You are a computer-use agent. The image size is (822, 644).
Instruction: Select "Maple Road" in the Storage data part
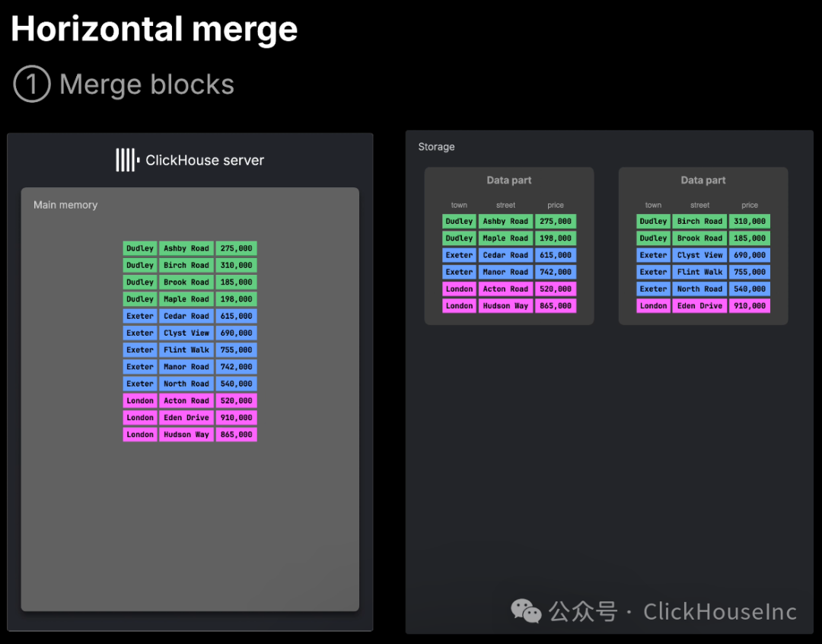(506, 238)
